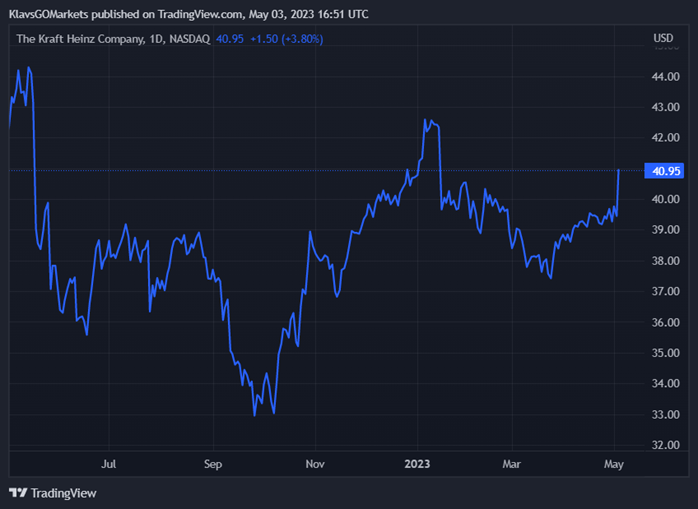The image size is (698, 509).
Task: Click the 40.95 last price in legend
Action: pyautogui.click(x=230, y=39)
